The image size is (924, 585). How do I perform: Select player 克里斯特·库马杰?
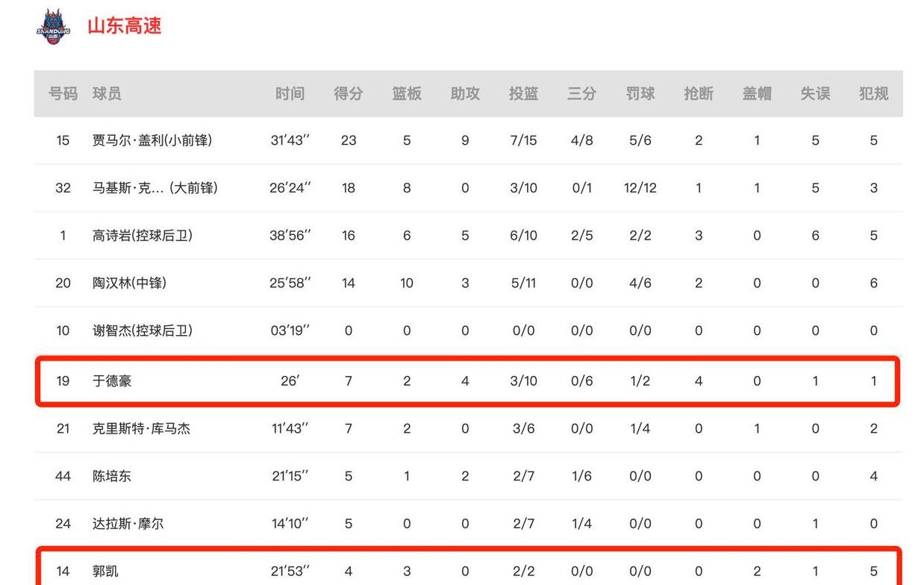[x=142, y=429]
